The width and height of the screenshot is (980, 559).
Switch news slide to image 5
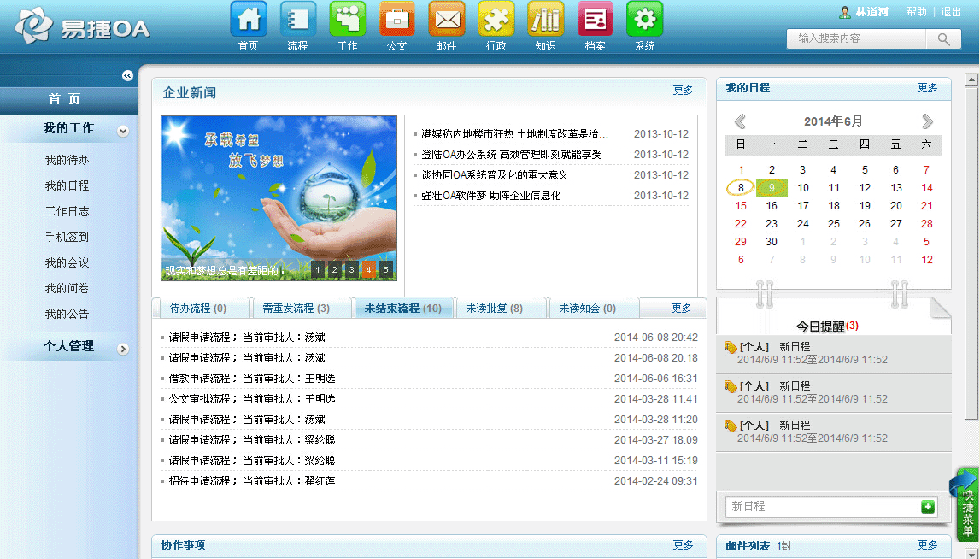click(x=385, y=269)
